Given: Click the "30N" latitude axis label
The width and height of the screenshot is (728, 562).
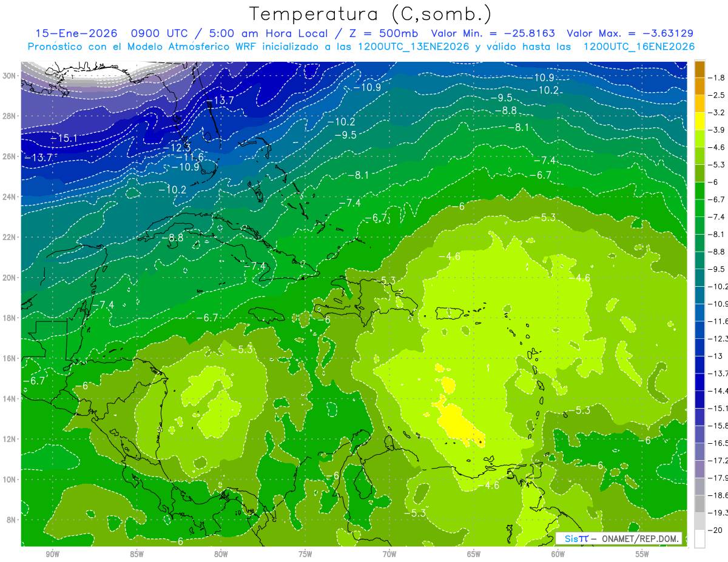Looking at the screenshot, I should (10, 75).
